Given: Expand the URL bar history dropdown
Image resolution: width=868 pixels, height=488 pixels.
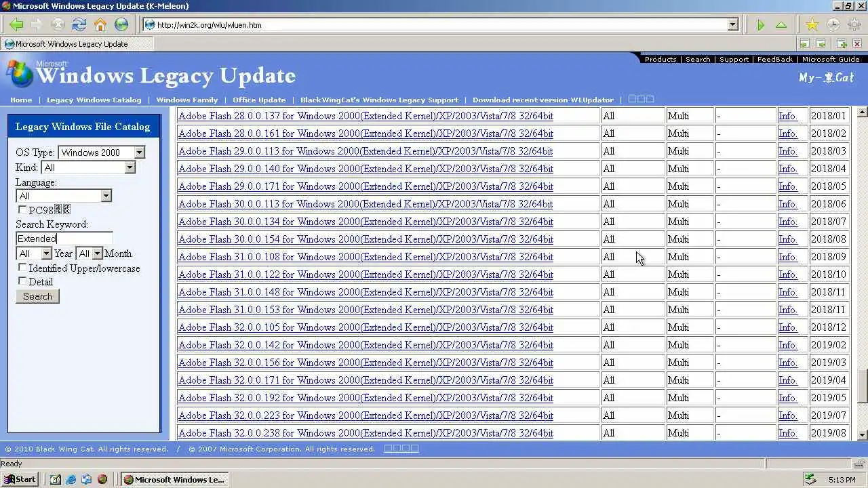Looking at the screenshot, I should point(732,25).
